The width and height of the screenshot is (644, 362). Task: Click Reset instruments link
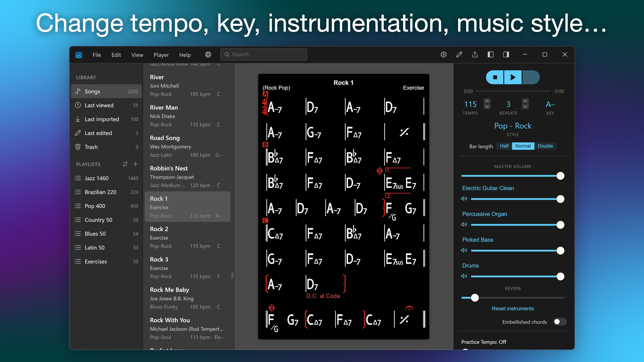pos(513,308)
